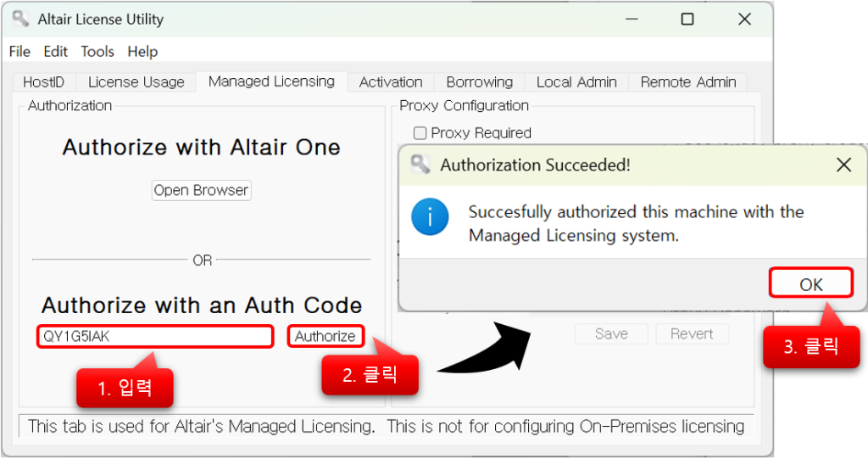Open the Borrowing tab
868x459 pixels.
[480, 82]
